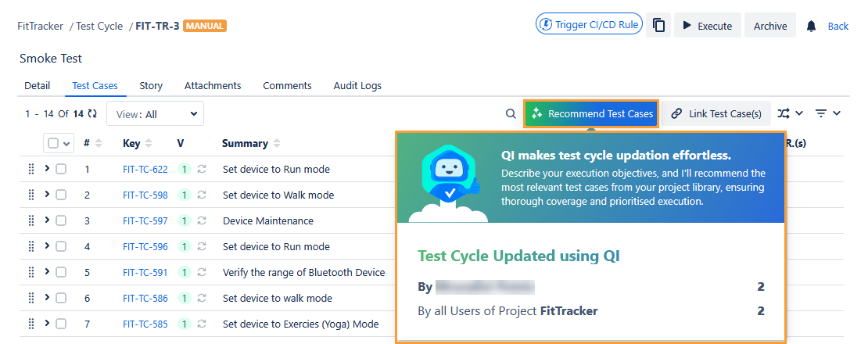Switch to the Audit Logs tab
Screen dimensions: 868x344
[x=357, y=86]
